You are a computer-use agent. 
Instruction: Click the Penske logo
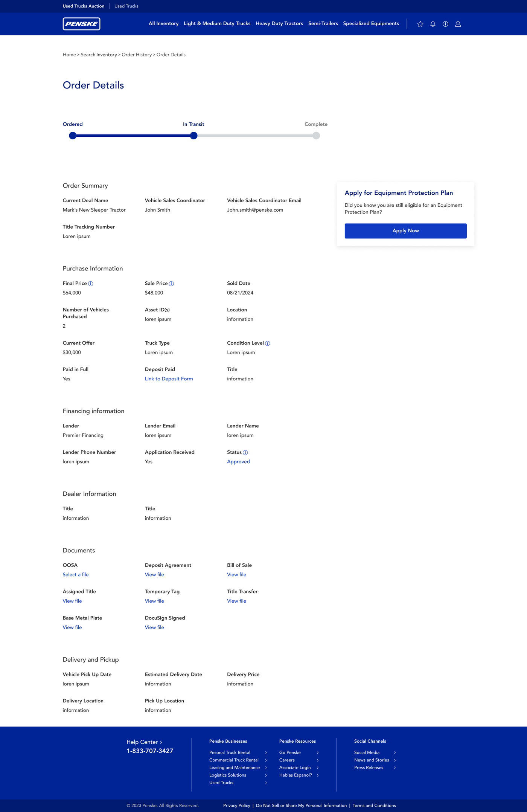(x=81, y=24)
